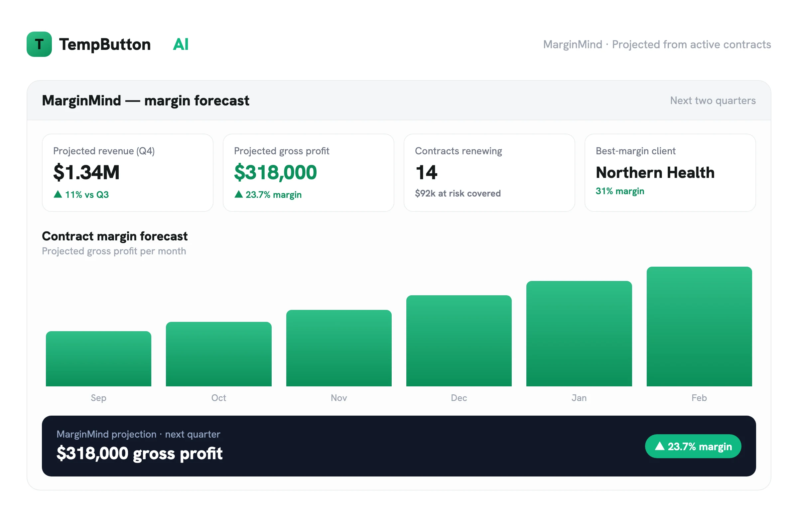798x532 pixels.
Task: Click the Contracts renewing label
Action: (x=459, y=151)
